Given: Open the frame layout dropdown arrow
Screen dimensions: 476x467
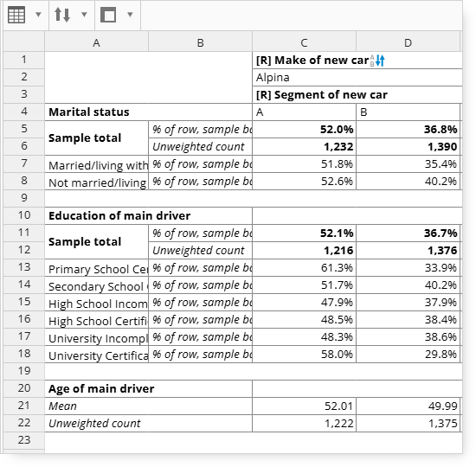Looking at the screenshot, I should (130, 14).
